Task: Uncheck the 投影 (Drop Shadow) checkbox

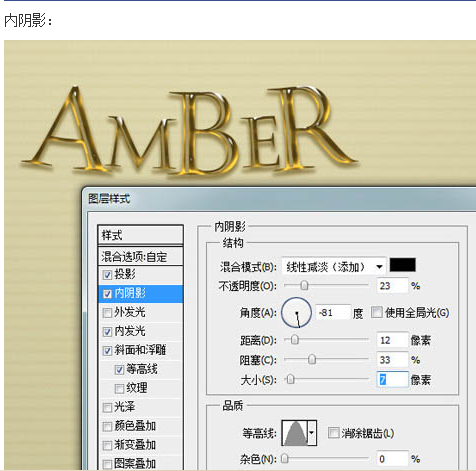Action: coord(107,275)
